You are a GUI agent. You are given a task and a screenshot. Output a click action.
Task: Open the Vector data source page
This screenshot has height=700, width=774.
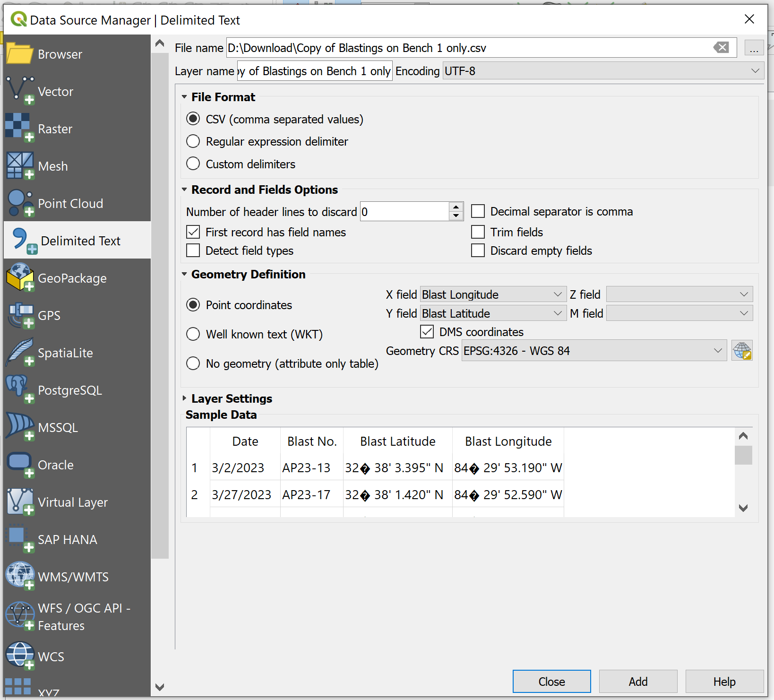click(55, 91)
